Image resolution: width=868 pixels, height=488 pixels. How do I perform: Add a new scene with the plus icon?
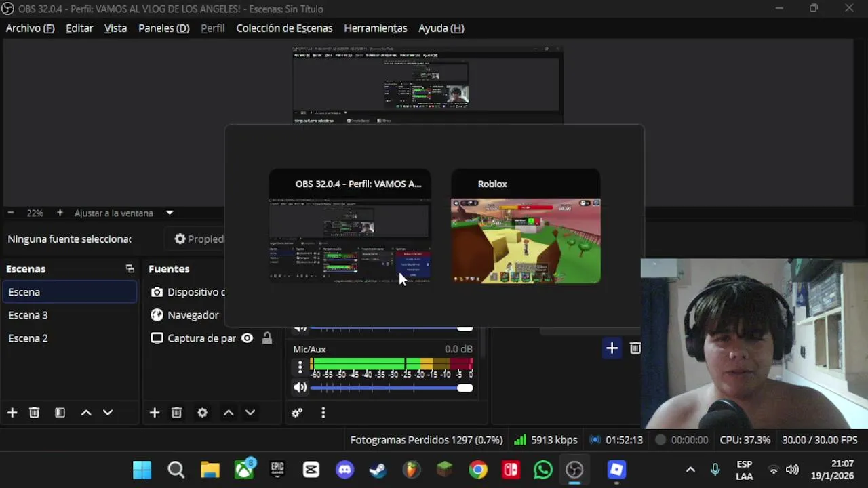coord(12,412)
